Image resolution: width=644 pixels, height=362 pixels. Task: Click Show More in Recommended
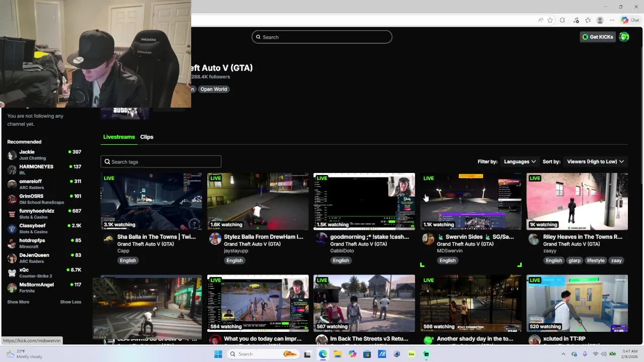[x=18, y=302]
